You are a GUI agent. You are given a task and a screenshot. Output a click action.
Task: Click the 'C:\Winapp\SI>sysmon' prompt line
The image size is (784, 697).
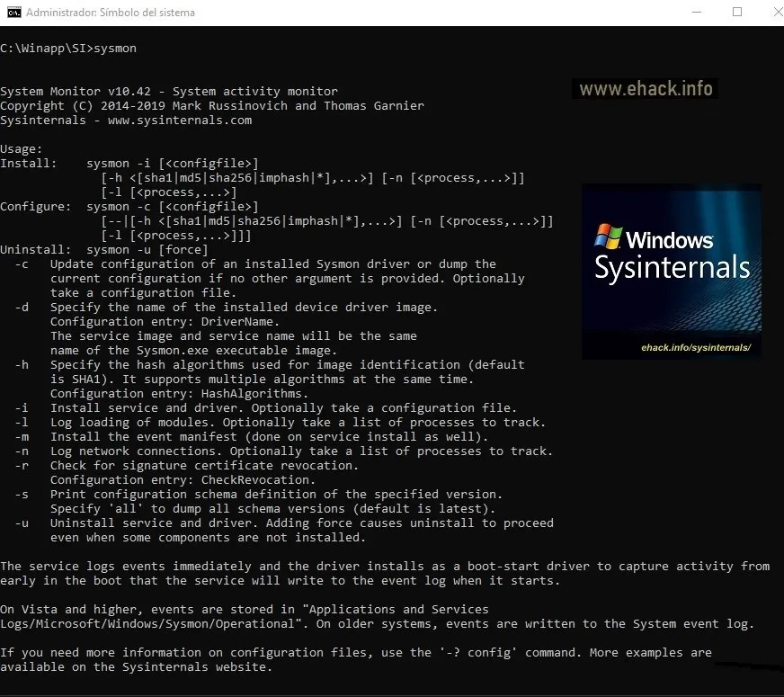coord(68,49)
